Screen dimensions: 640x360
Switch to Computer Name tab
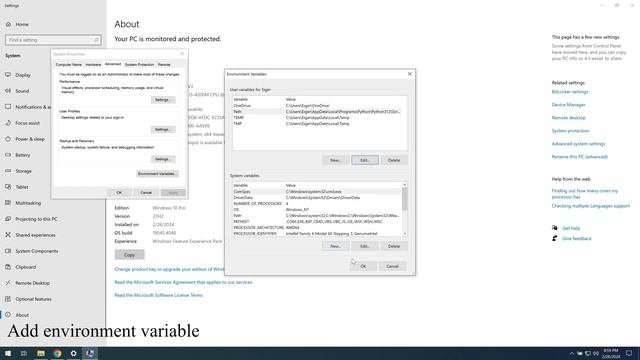tap(69, 64)
